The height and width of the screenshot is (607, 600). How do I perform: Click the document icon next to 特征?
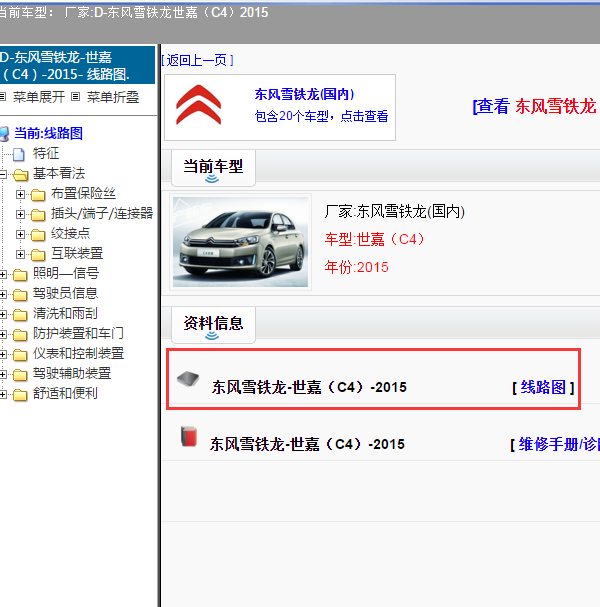[x=19, y=154]
